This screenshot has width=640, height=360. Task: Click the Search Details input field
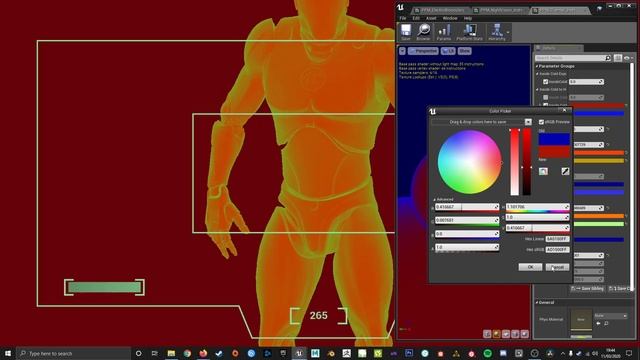(x=573, y=58)
